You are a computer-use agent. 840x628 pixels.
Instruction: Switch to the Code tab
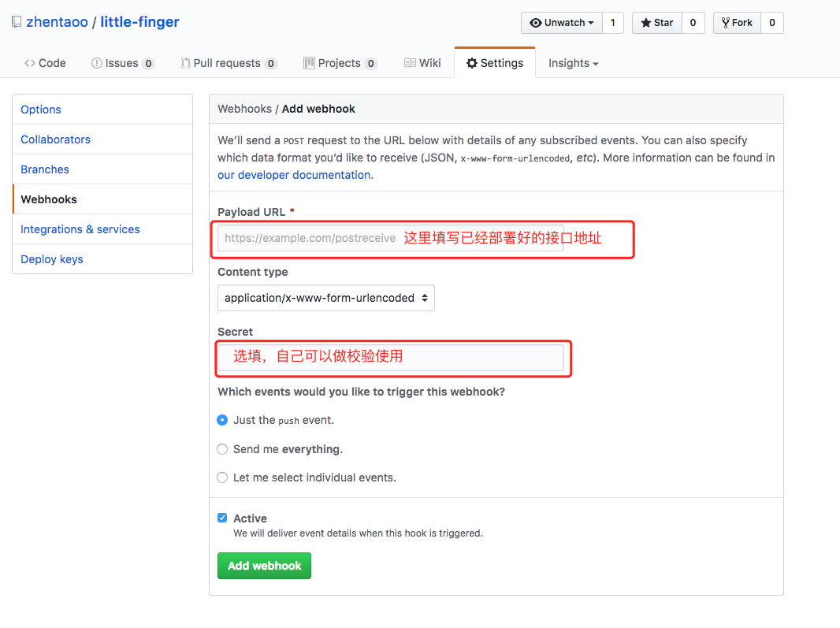pyautogui.click(x=45, y=63)
